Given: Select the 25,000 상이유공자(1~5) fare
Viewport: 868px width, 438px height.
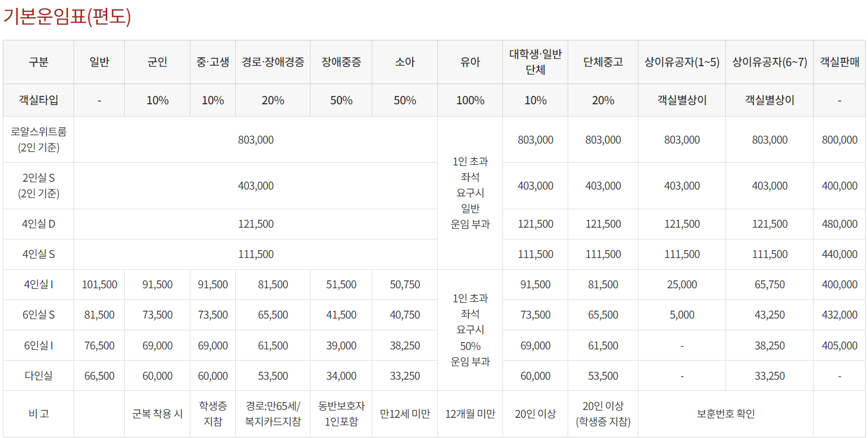Looking at the screenshot, I should click(682, 284).
